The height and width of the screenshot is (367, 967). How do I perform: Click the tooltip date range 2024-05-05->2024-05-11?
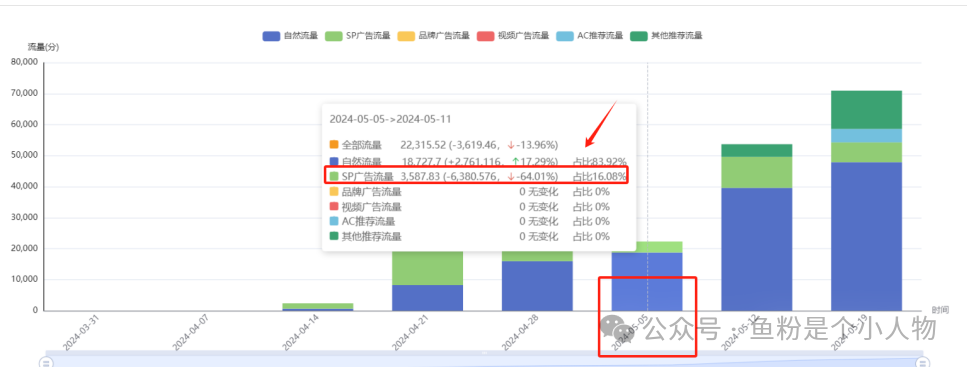[x=390, y=119]
